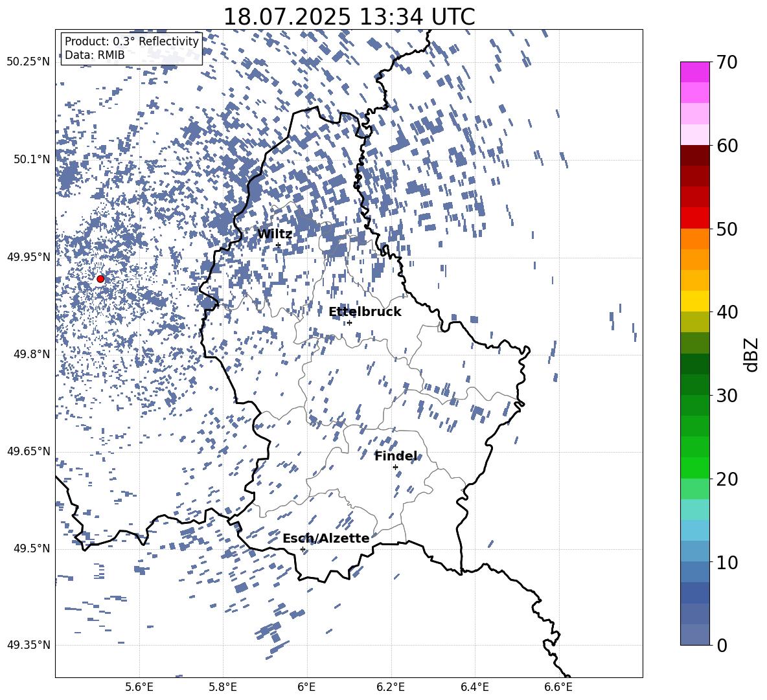Screen dimensions: 767x700
Task: Click the yellow swatch just above 40
Action: point(694,301)
